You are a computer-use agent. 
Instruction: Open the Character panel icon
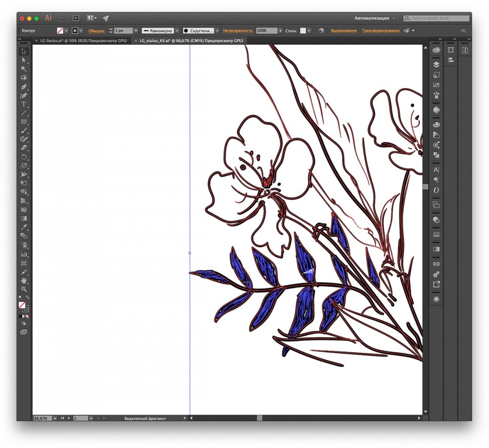[436, 170]
